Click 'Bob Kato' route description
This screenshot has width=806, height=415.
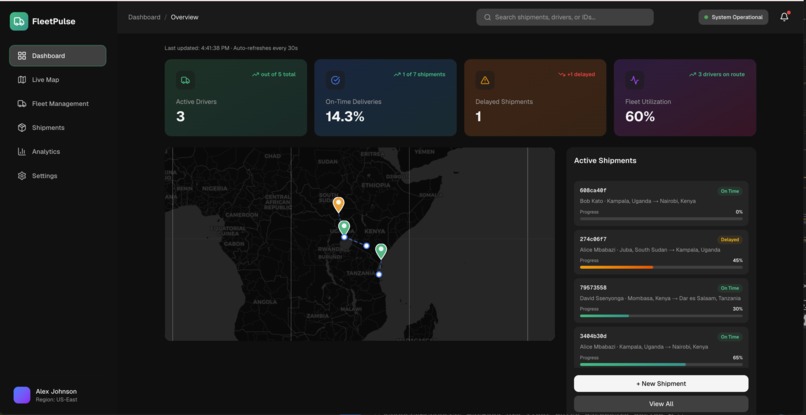637,201
